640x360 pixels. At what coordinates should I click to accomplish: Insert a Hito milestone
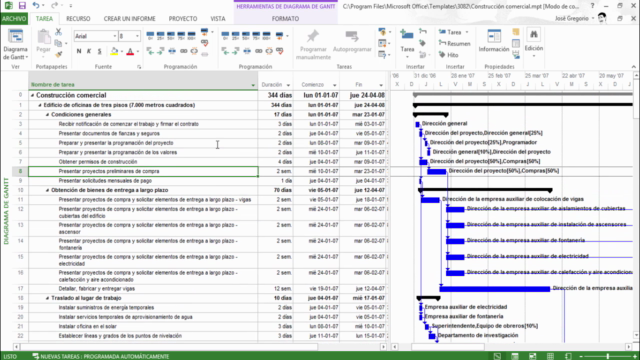click(449, 55)
